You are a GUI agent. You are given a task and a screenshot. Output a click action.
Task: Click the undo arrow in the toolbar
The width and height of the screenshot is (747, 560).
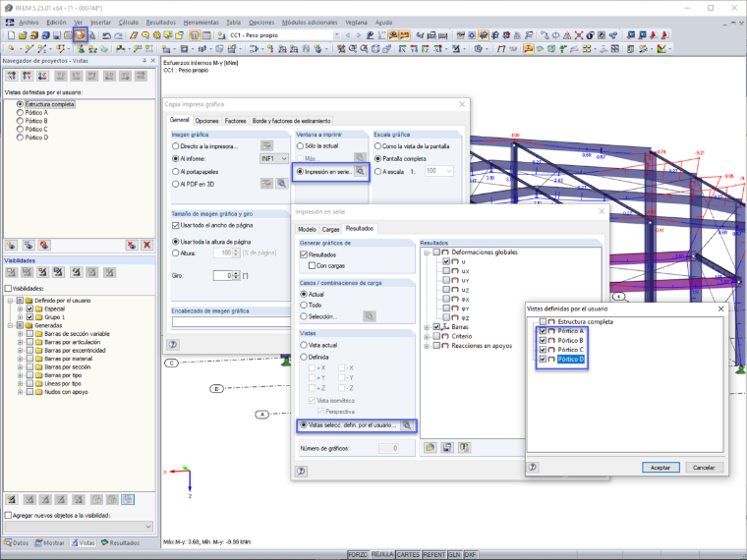click(107, 35)
